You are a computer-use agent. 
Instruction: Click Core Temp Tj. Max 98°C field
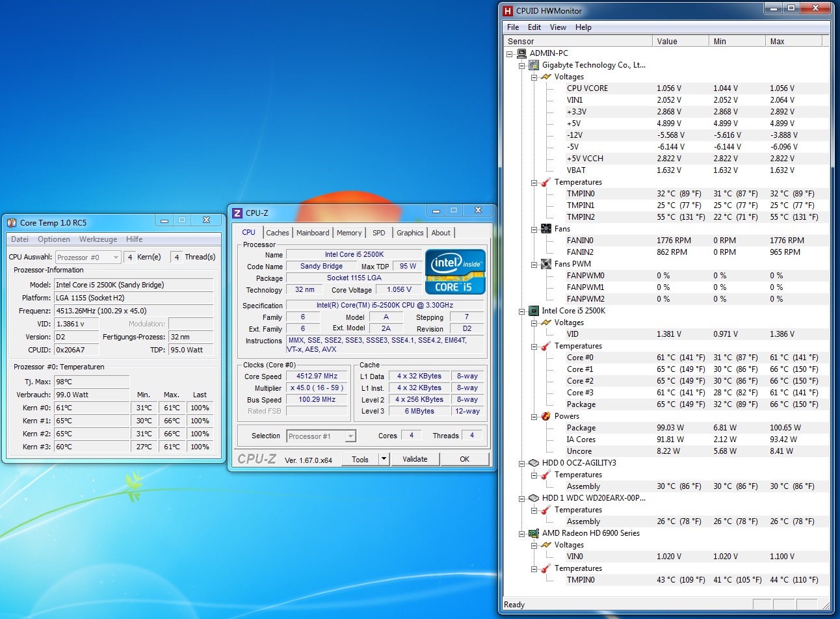coord(92,382)
